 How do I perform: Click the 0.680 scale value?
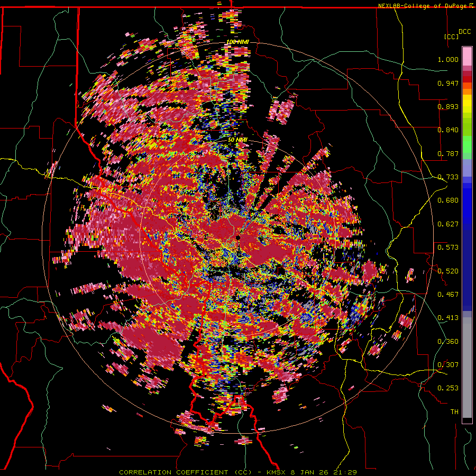point(448,200)
